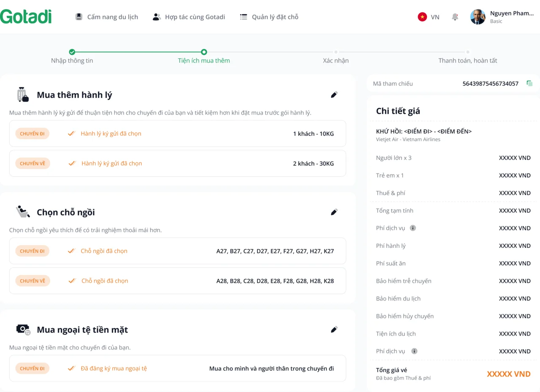Edit the Mua thêm hành lý section
Image resolution: width=540 pixels, height=392 pixels.
[334, 95]
